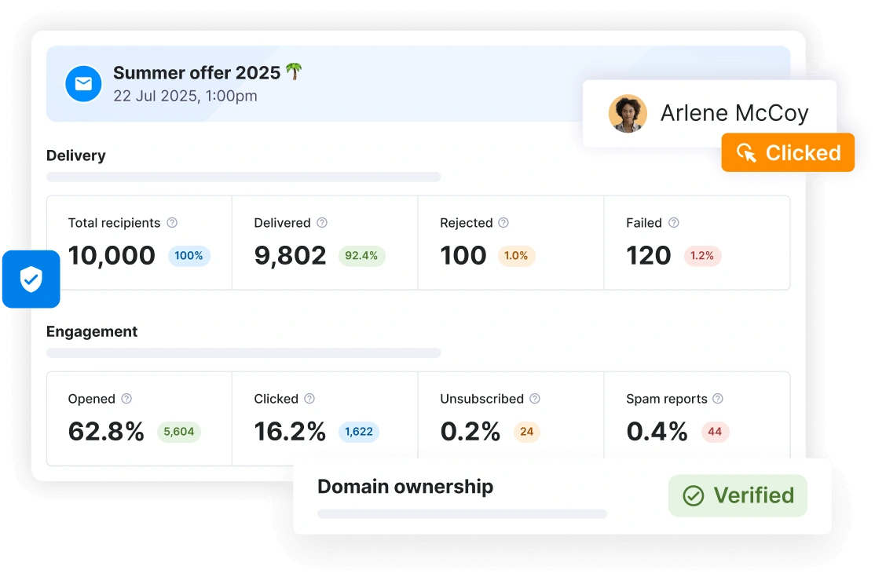Click help icon beside Failed
The width and height of the screenshot is (875, 588).
[673, 223]
